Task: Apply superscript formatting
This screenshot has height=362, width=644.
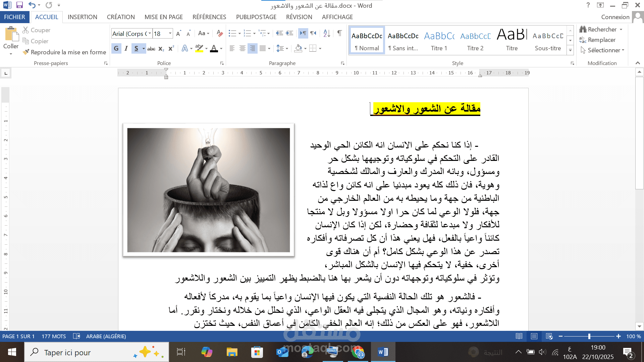Action: (x=171, y=49)
